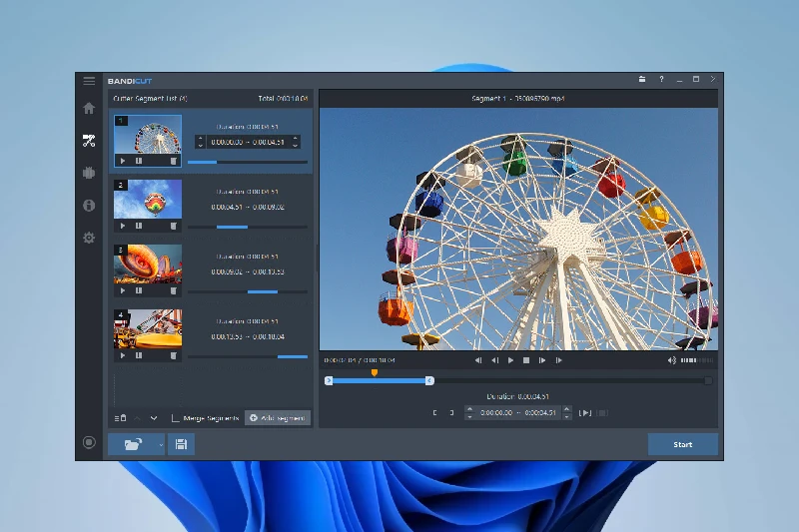This screenshot has width=799, height=532.
Task: Adjust end time stepper below timeline
Action: [566, 412]
